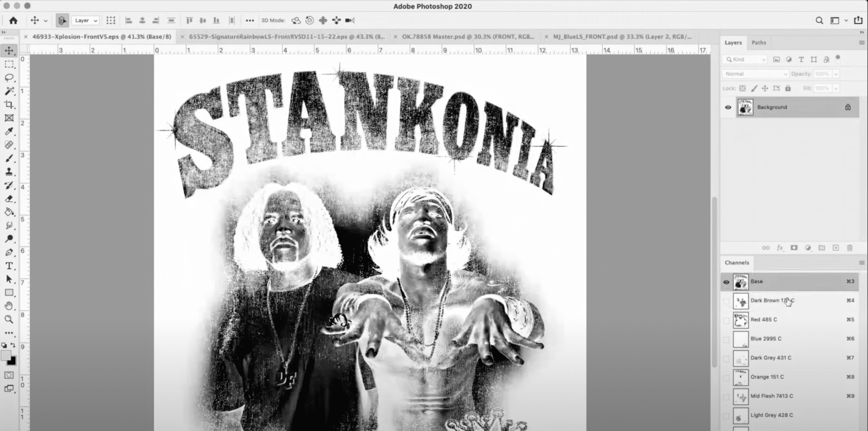The image size is (868, 431).
Task: Click the foreground color swatch
Action: click(6, 356)
